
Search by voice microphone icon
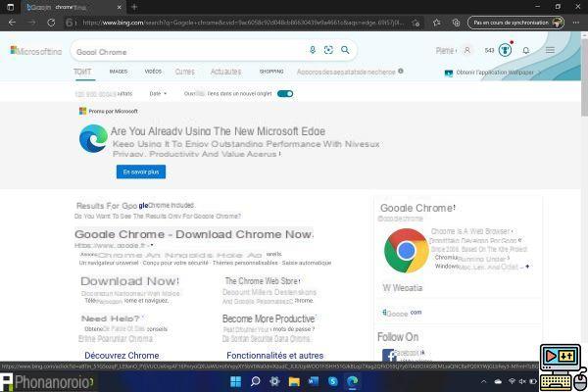coord(313,50)
